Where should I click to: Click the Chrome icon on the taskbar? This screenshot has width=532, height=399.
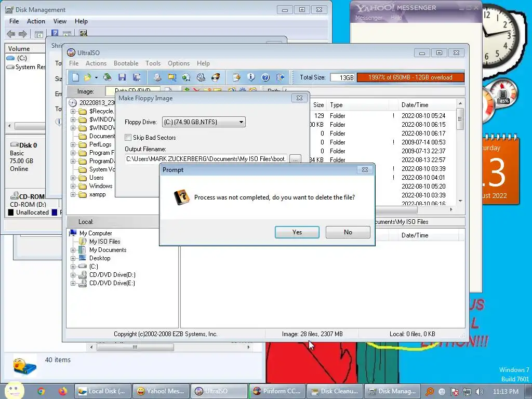[x=41, y=391]
